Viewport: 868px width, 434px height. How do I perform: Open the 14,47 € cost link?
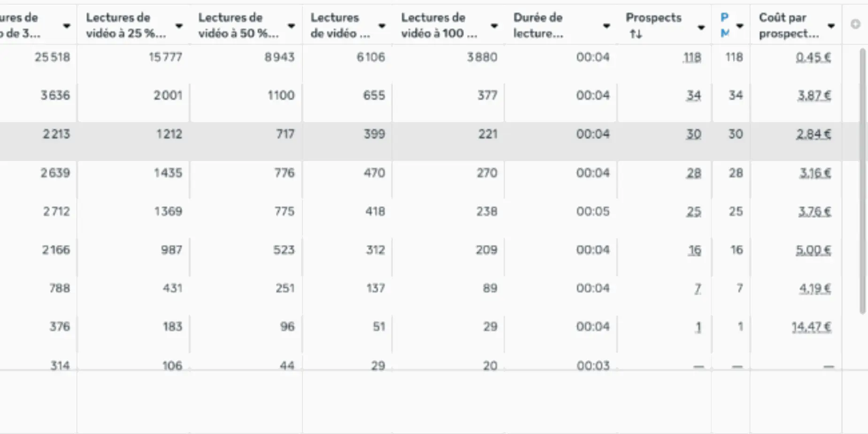pyautogui.click(x=811, y=327)
